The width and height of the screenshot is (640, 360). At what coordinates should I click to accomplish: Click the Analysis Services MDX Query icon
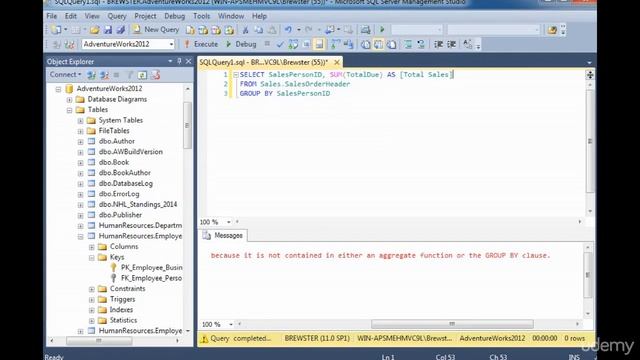[x=203, y=30]
